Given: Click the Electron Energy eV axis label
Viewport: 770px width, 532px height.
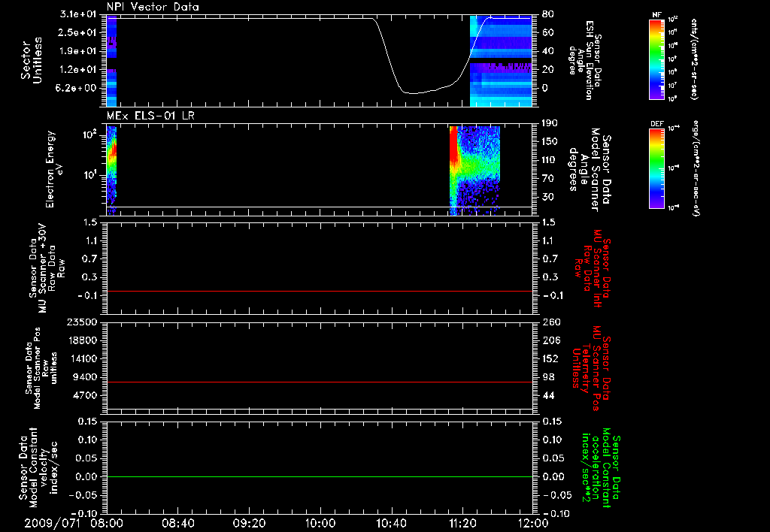Looking at the screenshot, I should [55, 169].
